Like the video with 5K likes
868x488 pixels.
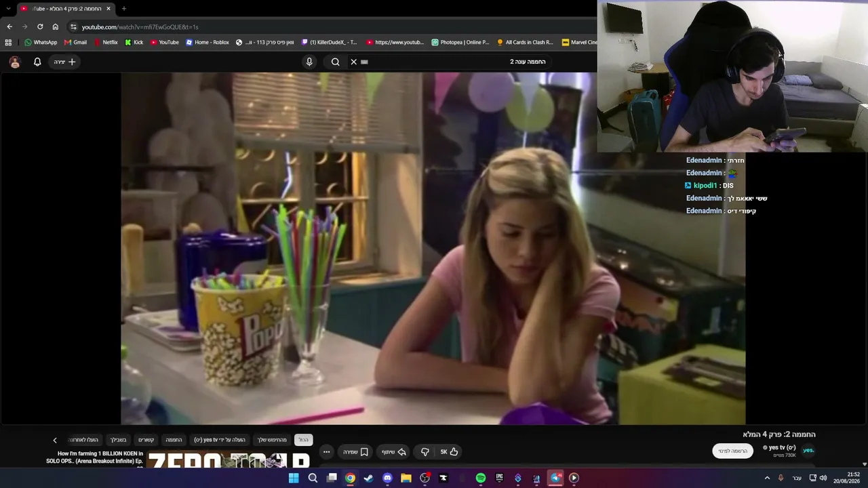point(449,452)
